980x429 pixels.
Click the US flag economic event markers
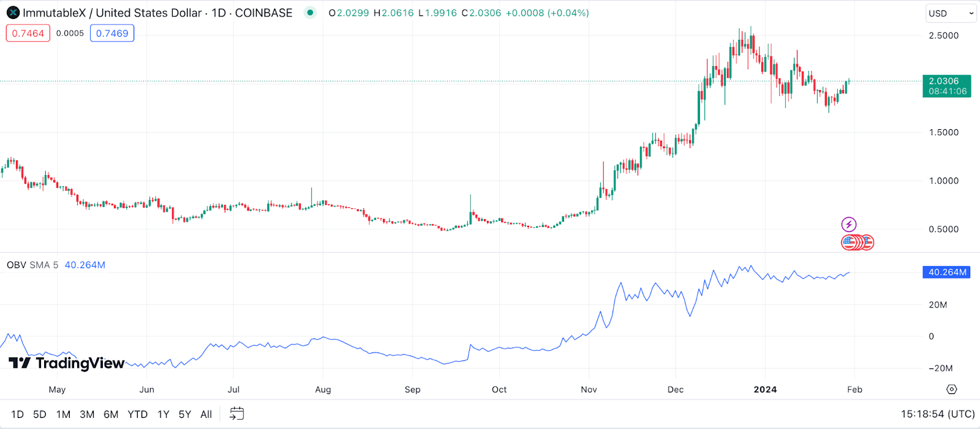pyautogui.click(x=858, y=242)
